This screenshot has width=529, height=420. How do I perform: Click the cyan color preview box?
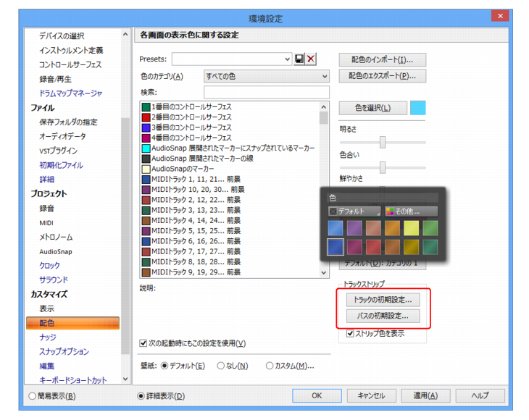coord(417,108)
